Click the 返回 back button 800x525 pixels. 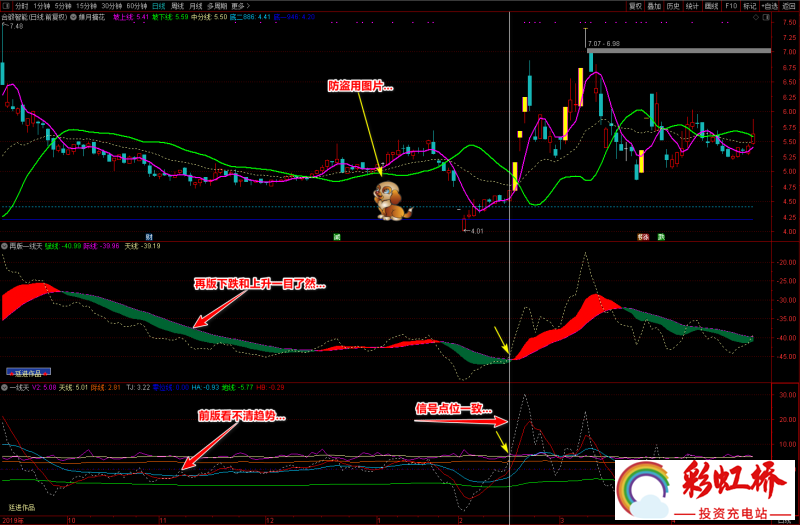click(789, 6)
